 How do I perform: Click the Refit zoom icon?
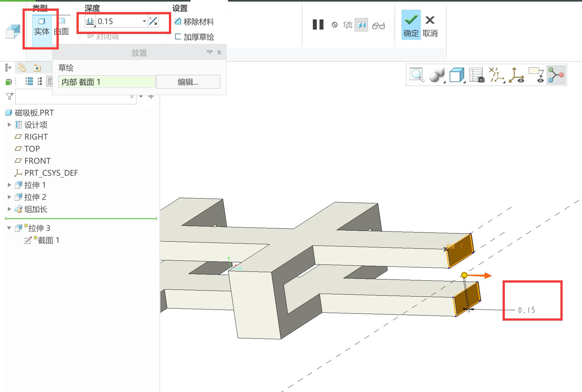click(417, 75)
